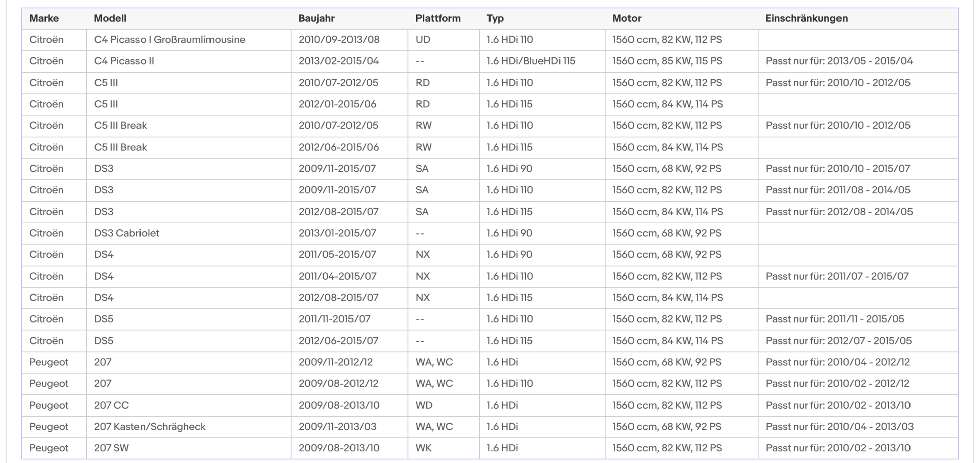Click the Modell column header

(x=110, y=19)
